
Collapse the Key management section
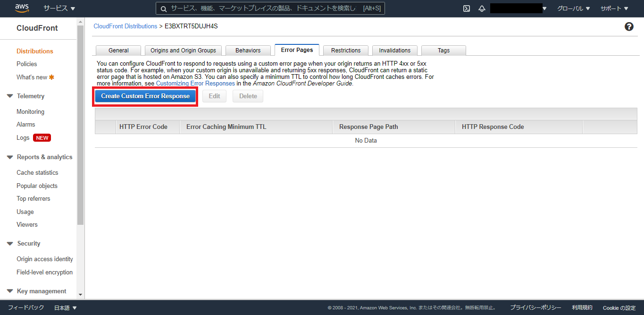[x=10, y=291]
